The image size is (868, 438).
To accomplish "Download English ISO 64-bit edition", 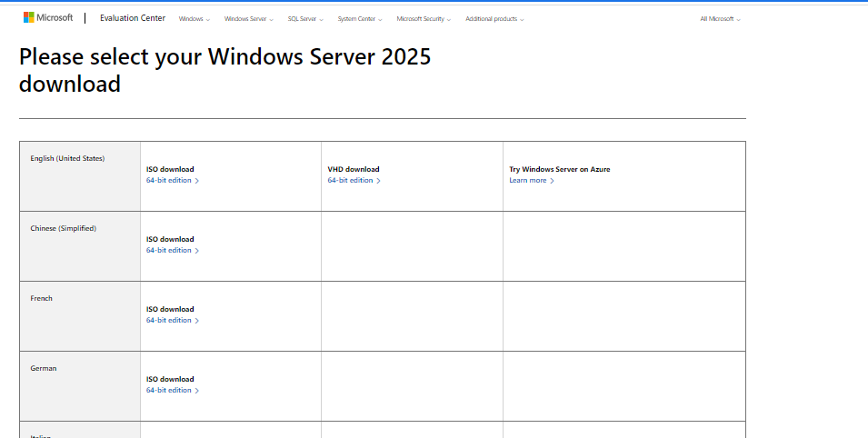I will click(173, 181).
